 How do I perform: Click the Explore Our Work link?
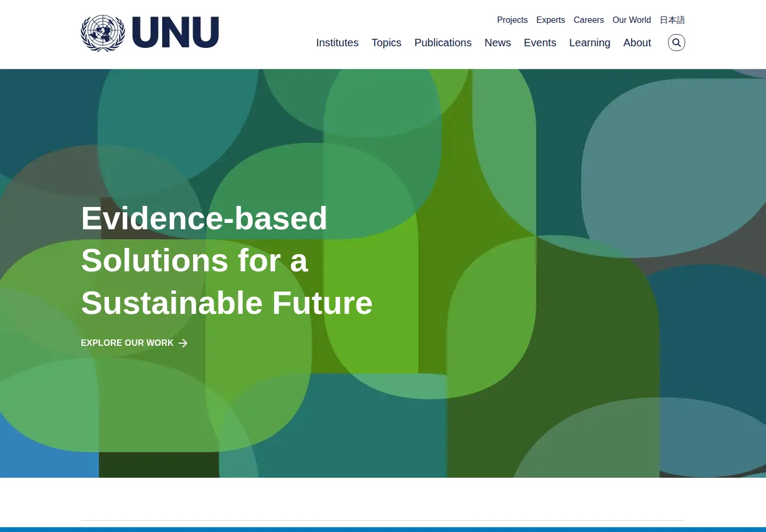tap(134, 343)
